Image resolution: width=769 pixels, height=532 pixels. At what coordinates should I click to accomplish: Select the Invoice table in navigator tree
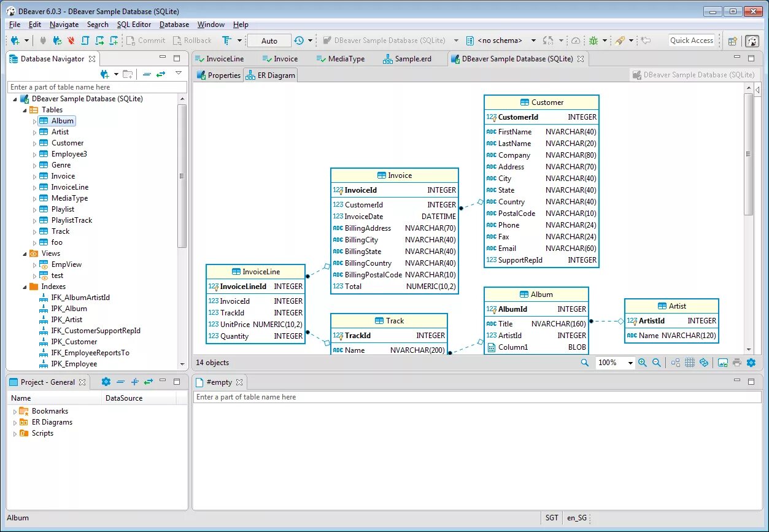click(x=63, y=176)
